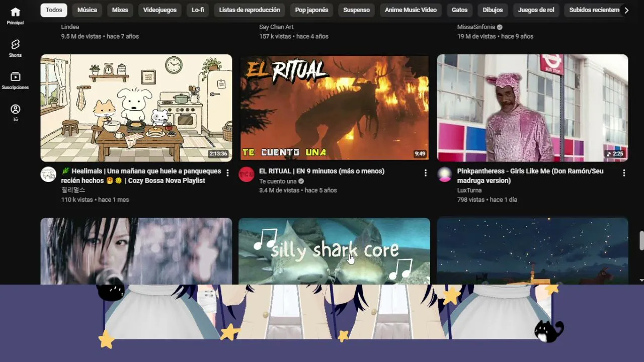
Task: Click the page vertical scrollbar thumb
Action: tap(641, 240)
